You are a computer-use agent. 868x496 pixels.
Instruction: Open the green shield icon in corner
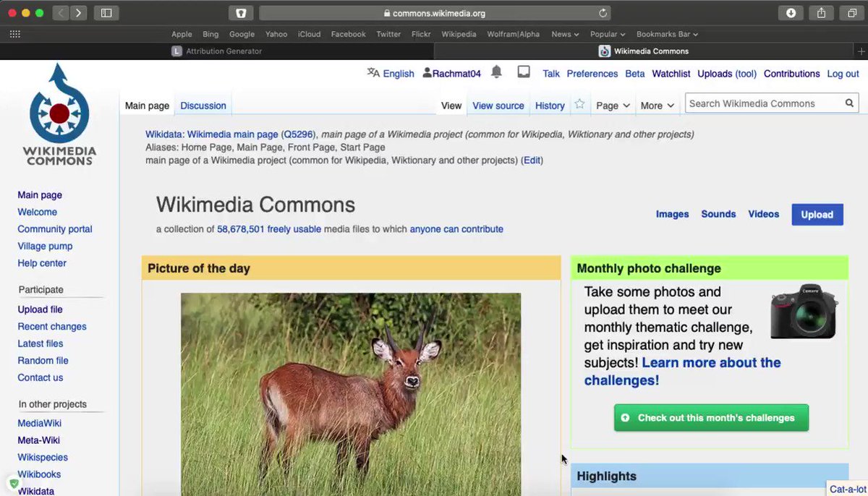coord(13,482)
